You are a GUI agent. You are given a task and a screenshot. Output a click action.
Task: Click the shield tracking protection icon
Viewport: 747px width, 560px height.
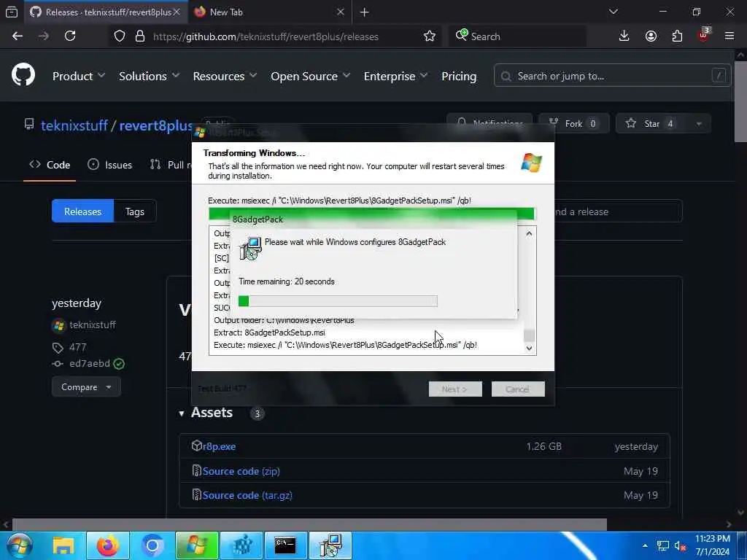pos(120,36)
